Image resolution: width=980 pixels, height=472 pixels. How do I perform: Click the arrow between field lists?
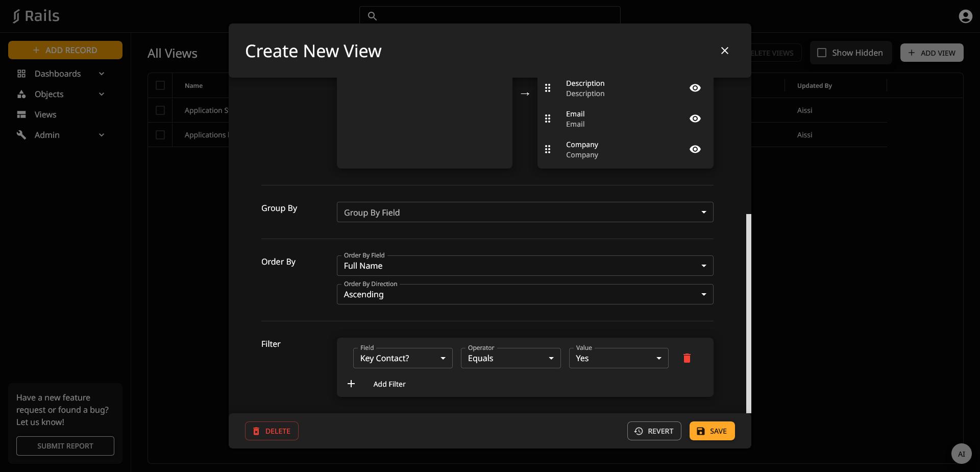(525, 94)
